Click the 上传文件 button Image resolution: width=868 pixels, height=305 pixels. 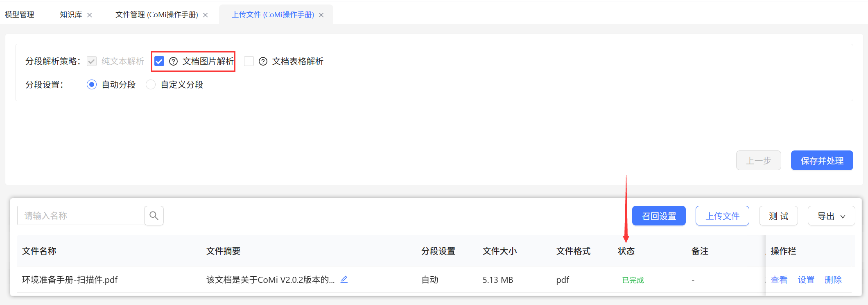point(722,216)
